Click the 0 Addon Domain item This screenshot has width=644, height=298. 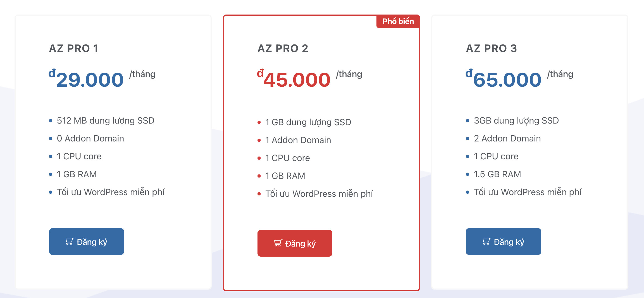(90, 138)
